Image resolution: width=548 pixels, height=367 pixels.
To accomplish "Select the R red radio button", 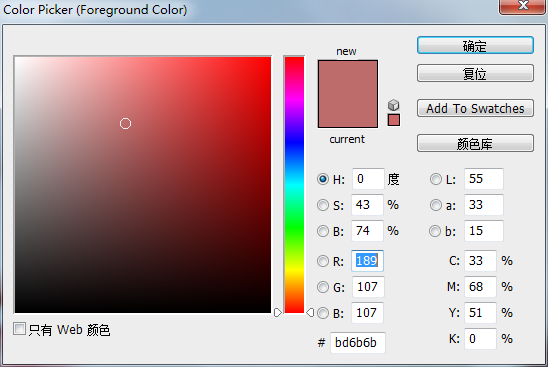I will point(323,261).
